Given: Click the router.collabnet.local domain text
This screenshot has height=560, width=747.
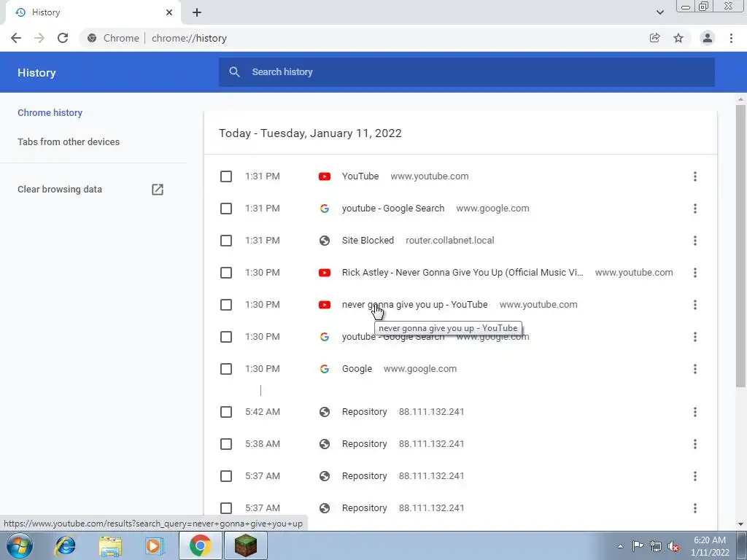Looking at the screenshot, I should (x=449, y=241).
